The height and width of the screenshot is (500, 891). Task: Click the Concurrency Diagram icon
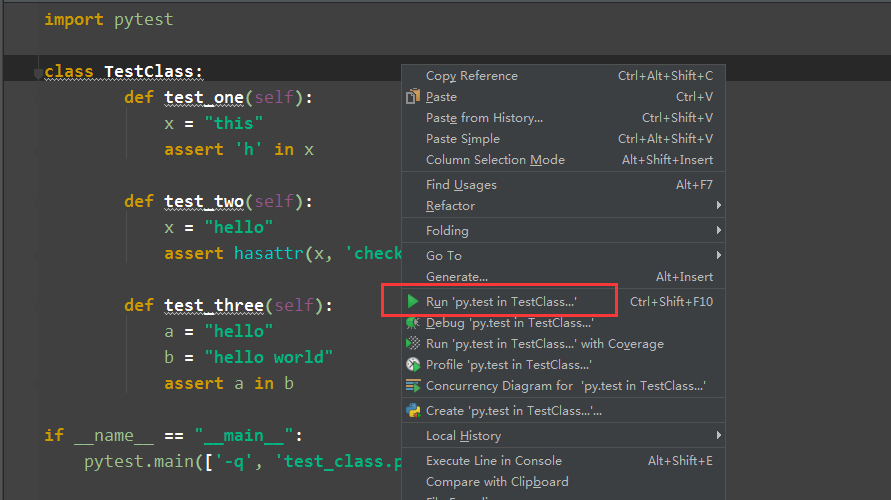413,386
